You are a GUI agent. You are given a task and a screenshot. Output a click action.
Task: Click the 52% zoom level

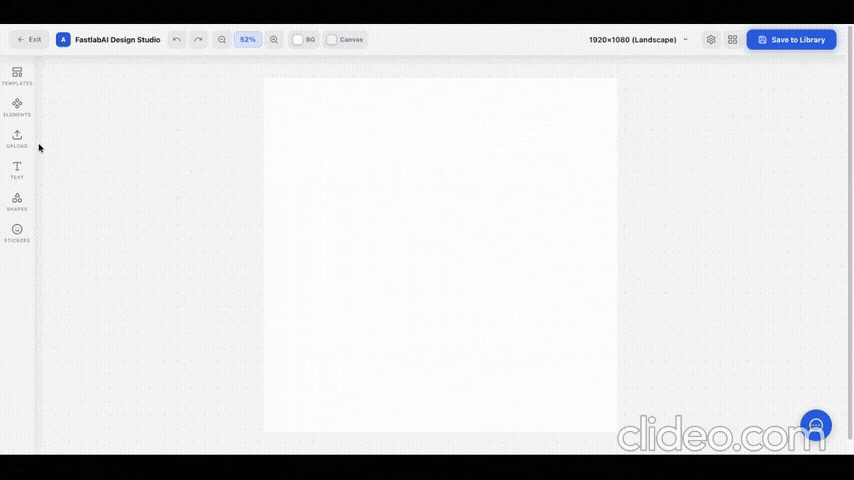[248, 40]
